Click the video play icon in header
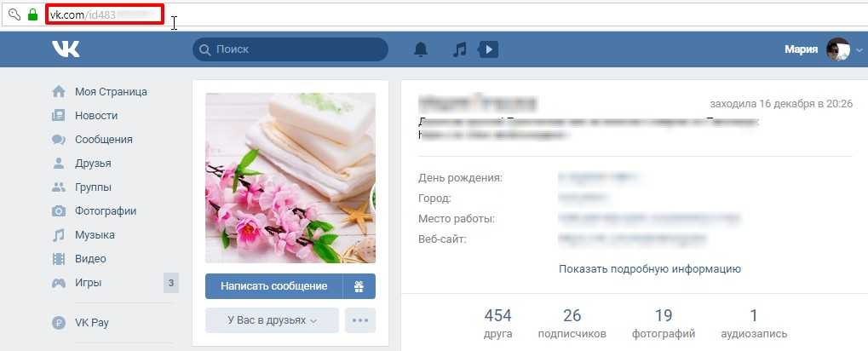This screenshot has height=351, width=868. coord(488,49)
